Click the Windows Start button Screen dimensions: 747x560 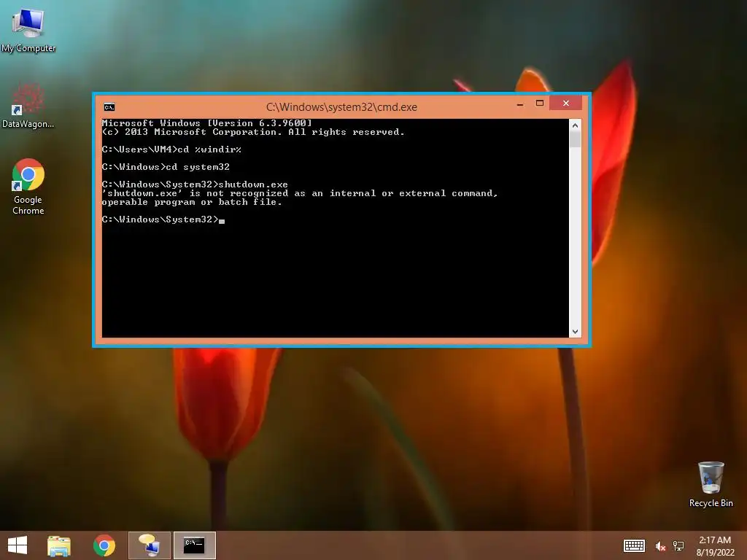(18, 545)
